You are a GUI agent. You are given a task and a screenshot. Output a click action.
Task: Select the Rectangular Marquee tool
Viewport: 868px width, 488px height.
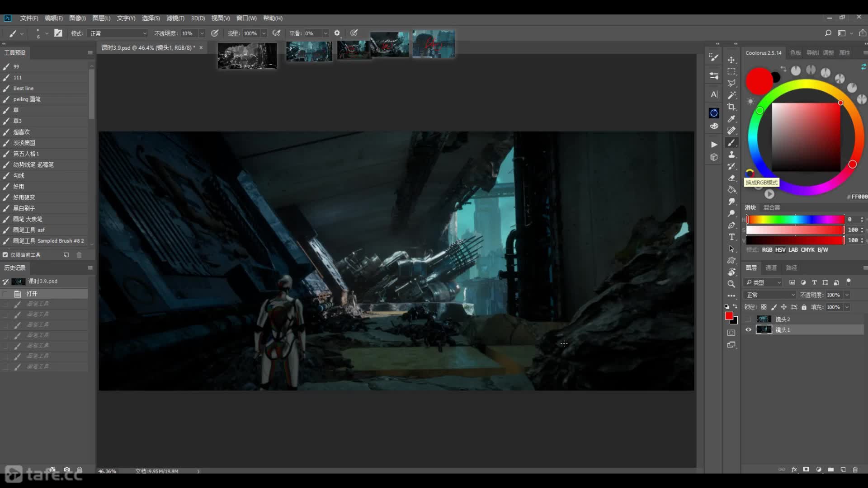[731, 71]
